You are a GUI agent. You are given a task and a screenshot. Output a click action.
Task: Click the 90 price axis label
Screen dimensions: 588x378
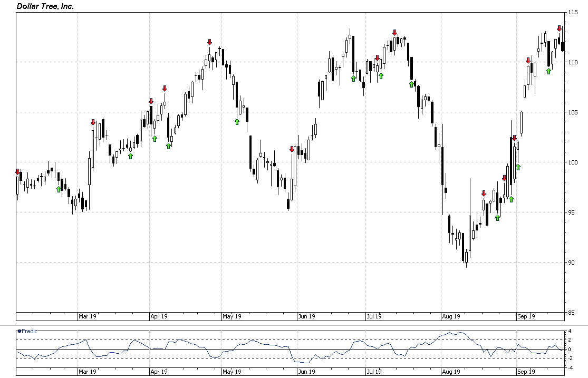[x=571, y=263]
